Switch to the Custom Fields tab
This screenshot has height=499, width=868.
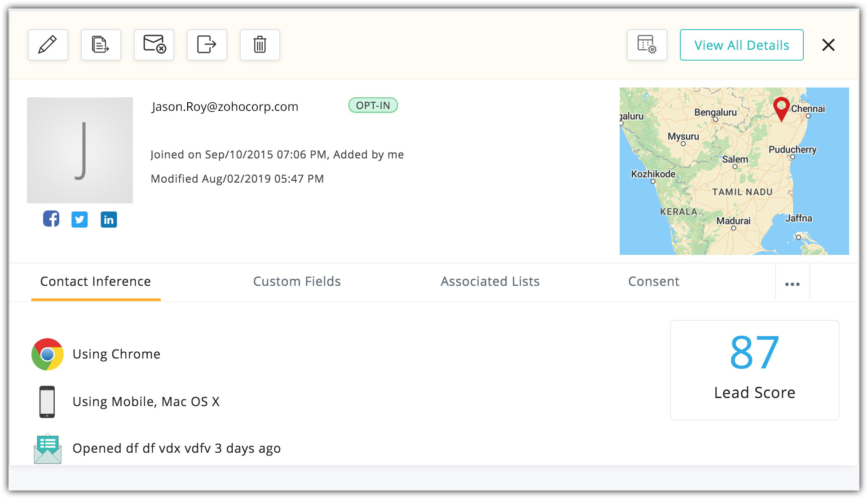pyautogui.click(x=297, y=281)
